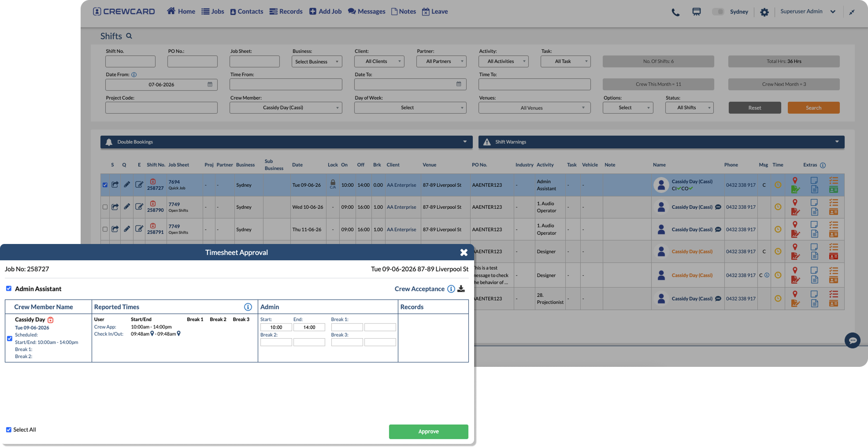Open the chat display icon in header
The width and height of the screenshot is (868, 447).
697,12
